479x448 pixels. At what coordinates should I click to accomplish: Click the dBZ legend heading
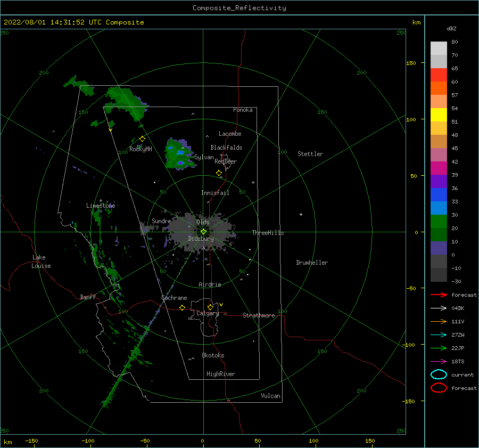coord(451,29)
